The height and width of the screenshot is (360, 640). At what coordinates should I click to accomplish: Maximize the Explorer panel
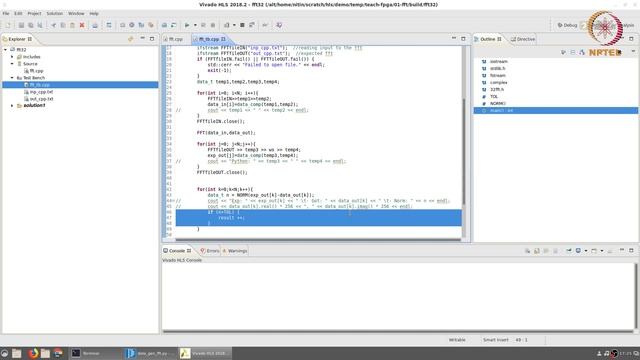(x=152, y=38)
